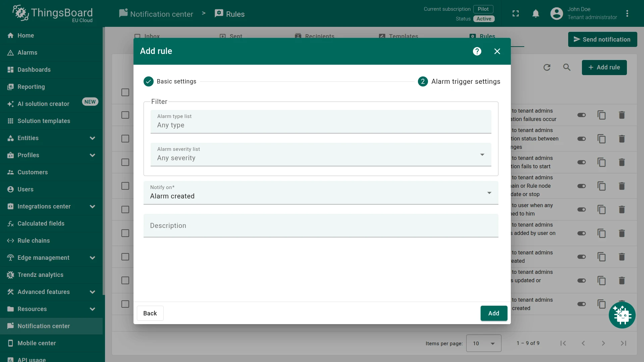This screenshot has width=644, height=362.
Task: Click the Add button to create rule
Action: [x=494, y=313]
